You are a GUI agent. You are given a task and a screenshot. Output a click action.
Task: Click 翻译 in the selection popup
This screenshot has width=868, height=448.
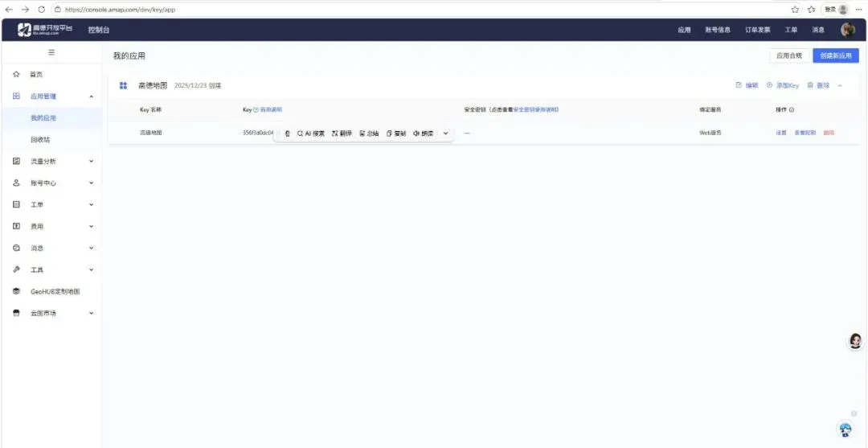click(342, 134)
